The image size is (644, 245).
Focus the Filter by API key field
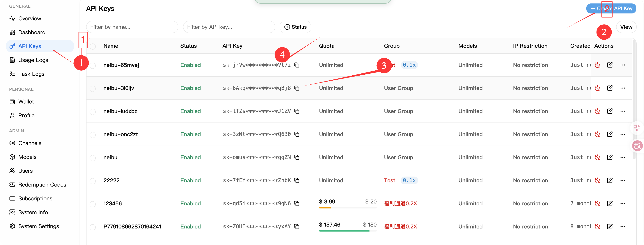point(229,27)
